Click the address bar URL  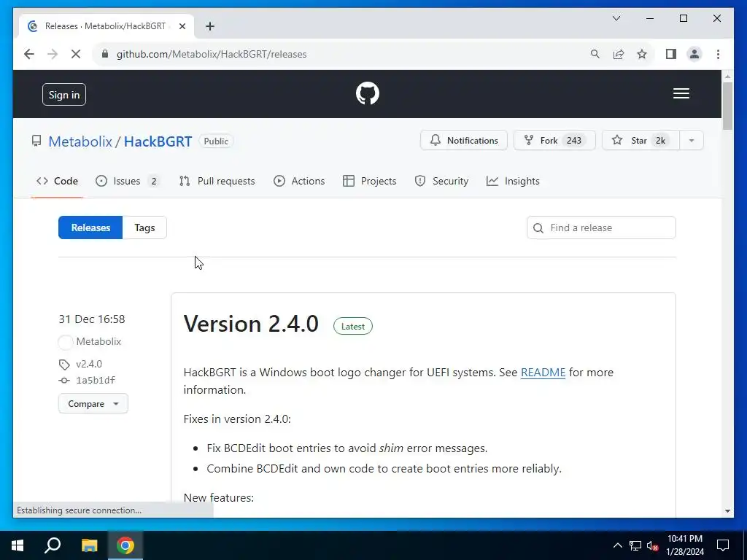[x=212, y=54]
